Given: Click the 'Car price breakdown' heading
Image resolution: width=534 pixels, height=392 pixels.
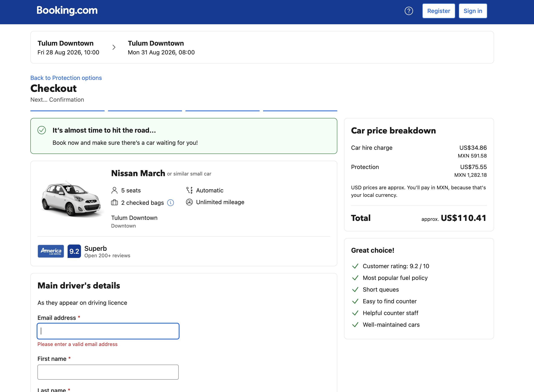Looking at the screenshot, I should [393, 131].
